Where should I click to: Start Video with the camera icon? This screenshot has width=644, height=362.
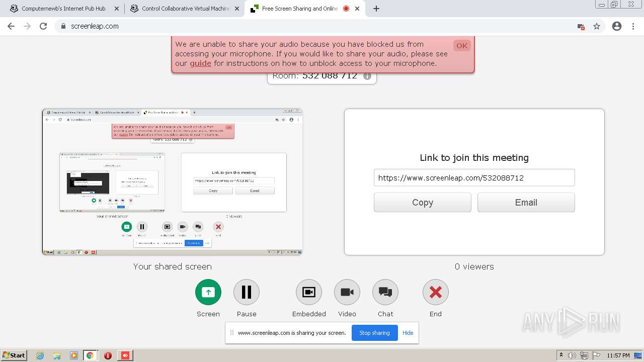pyautogui.click(x=347, y=292)
